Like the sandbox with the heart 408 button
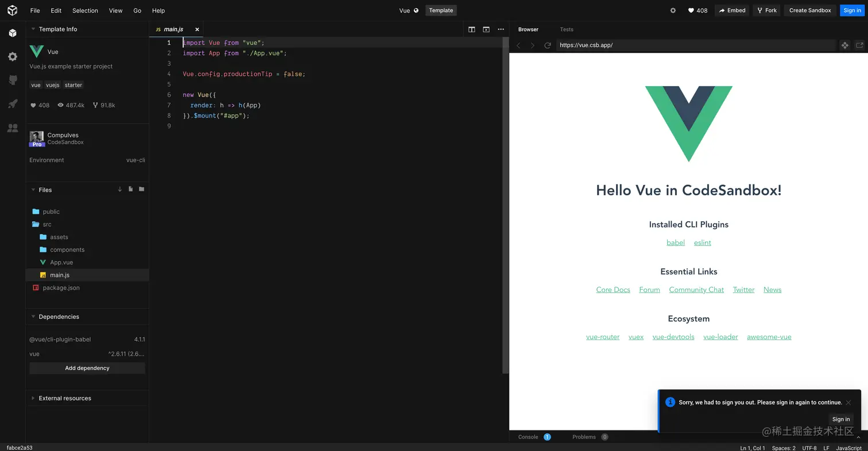Screen dimensions: 868x451 [697, 10]
